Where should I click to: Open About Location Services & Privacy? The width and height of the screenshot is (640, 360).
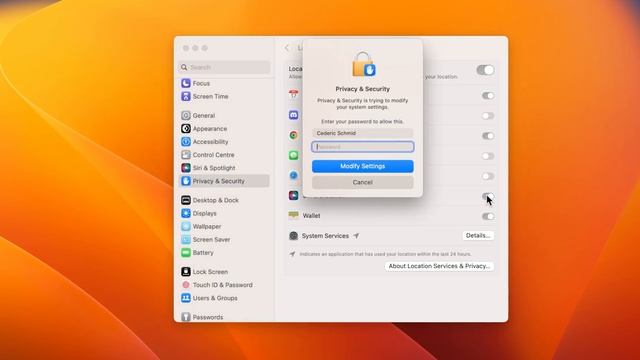(439, 266)
